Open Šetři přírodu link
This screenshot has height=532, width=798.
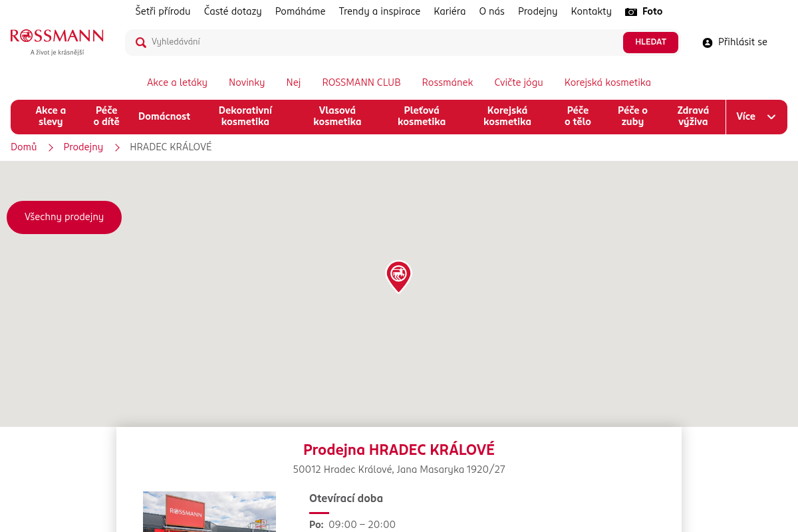click(163, 11)
